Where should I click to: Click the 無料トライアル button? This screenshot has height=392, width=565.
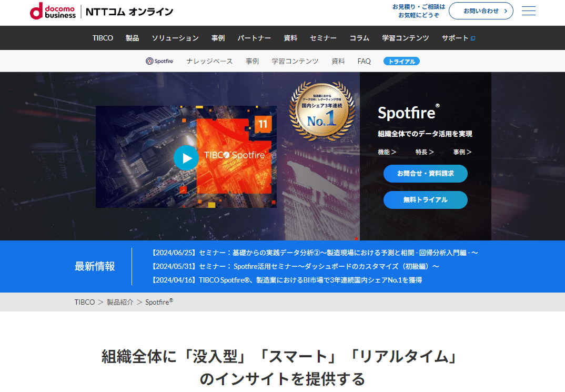click(426, 200)
